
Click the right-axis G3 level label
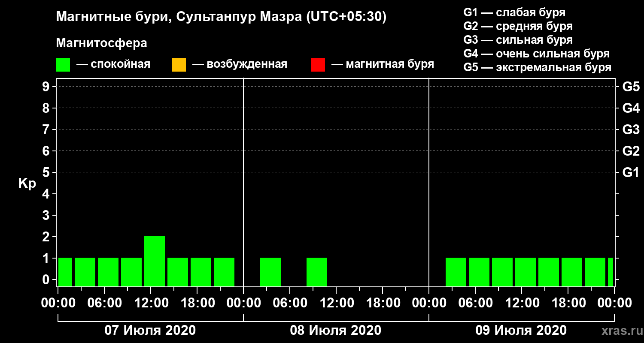click(631, 129)
